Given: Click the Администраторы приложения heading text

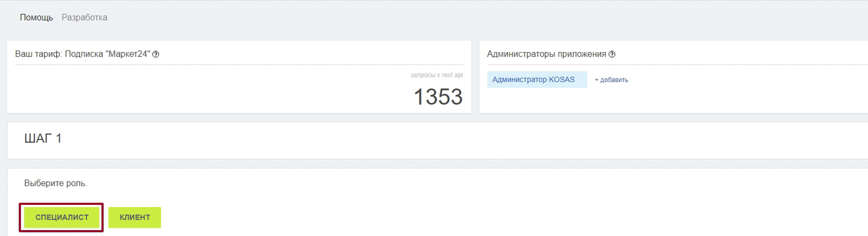Looking at the screenshot, I should 547,54.
